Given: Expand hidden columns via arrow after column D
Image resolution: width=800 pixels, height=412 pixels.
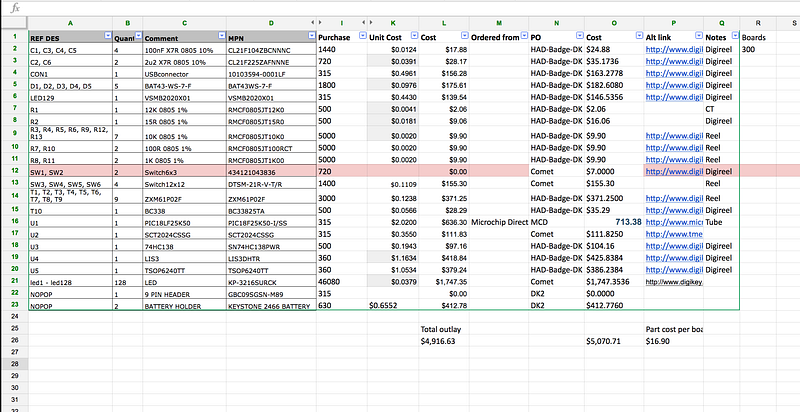Looking at the screenshot, I should point(313,23).
